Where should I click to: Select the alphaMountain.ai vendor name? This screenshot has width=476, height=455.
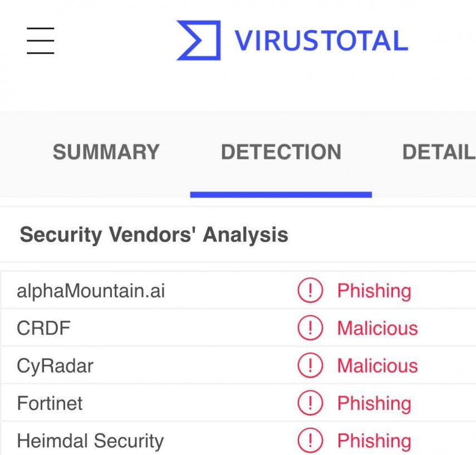click(91, 290)
